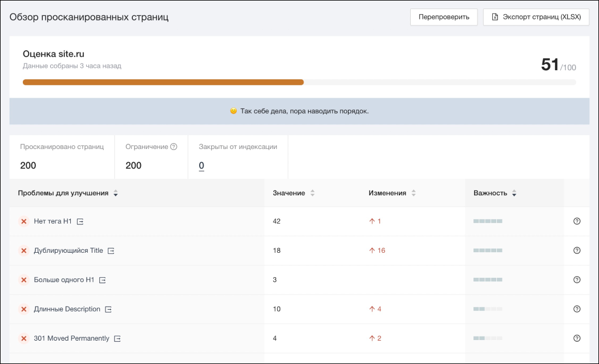Click the red X icon on "Нет тега H1" row

(x=24, y=221)
